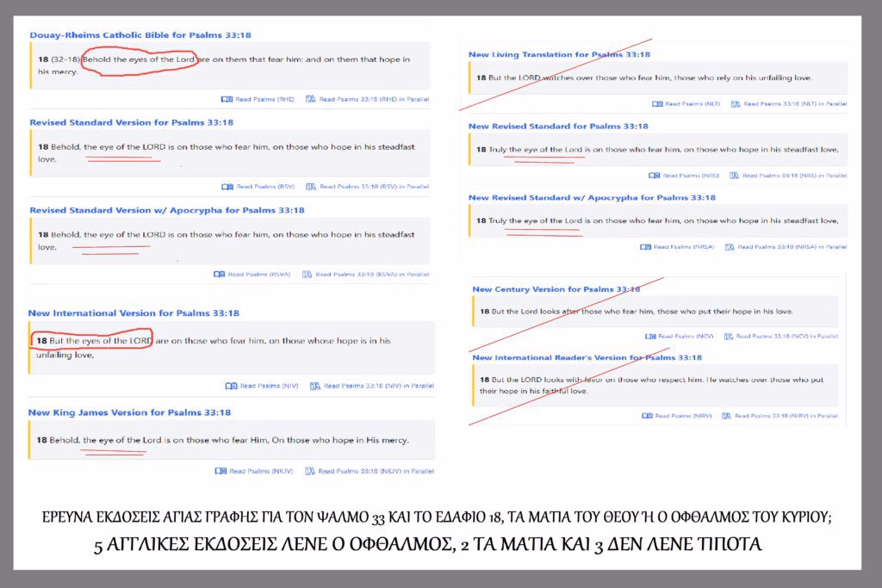
Task: Click NRS verse 'Truly the eye of the Lord'
Action: click(x=536, y=150)
